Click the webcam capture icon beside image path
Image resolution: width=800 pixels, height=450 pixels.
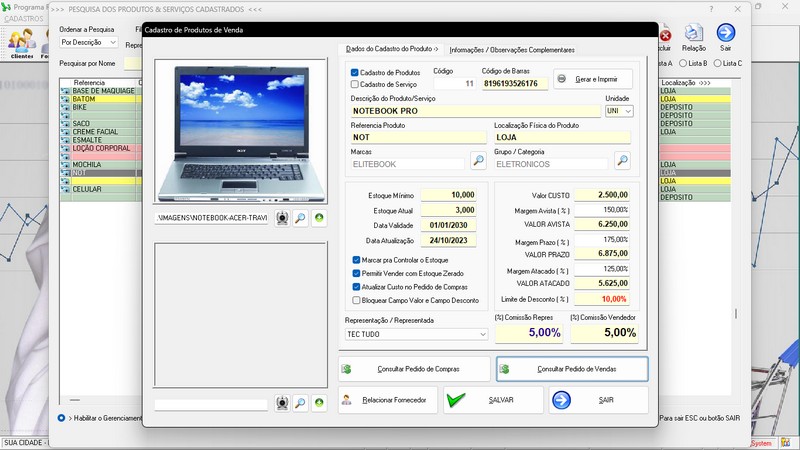(282, 218)
